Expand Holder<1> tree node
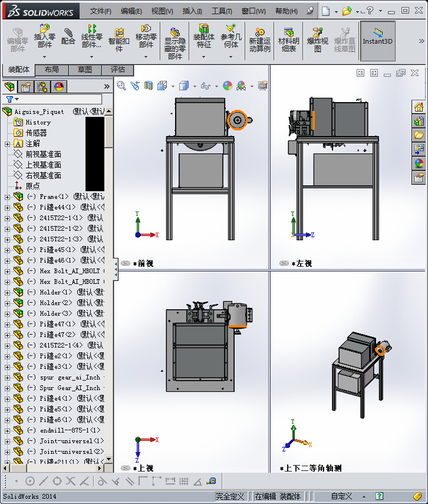The image size is (428, 504). (7, 293)
